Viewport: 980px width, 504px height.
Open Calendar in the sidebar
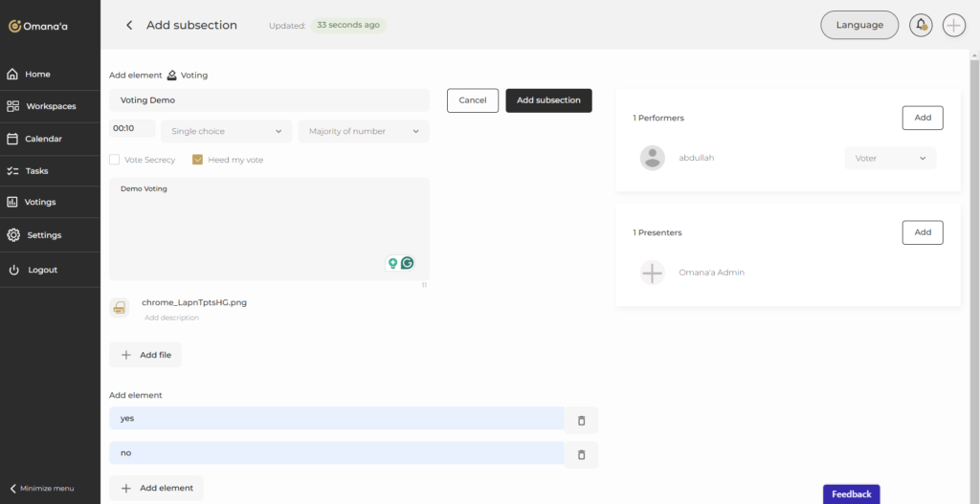click(43, 139)
